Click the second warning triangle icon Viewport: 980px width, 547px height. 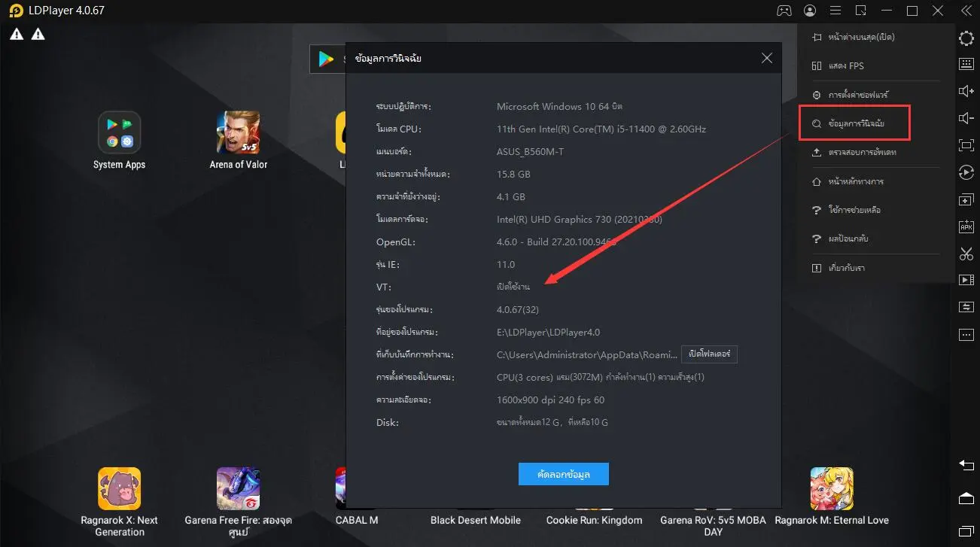coord(38,35)
